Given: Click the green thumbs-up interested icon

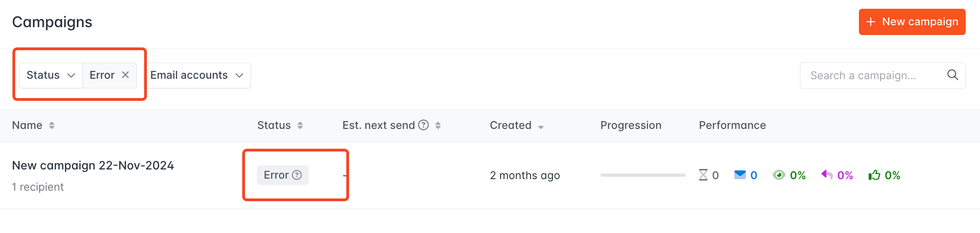Looking at the screenshot, I should coord(874,175).
